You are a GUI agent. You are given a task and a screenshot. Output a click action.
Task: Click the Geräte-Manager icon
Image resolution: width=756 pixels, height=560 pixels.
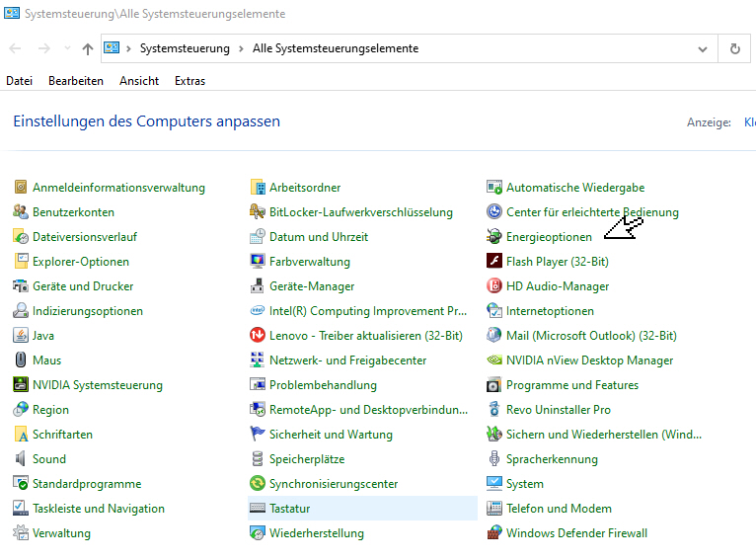coord(258,285)
